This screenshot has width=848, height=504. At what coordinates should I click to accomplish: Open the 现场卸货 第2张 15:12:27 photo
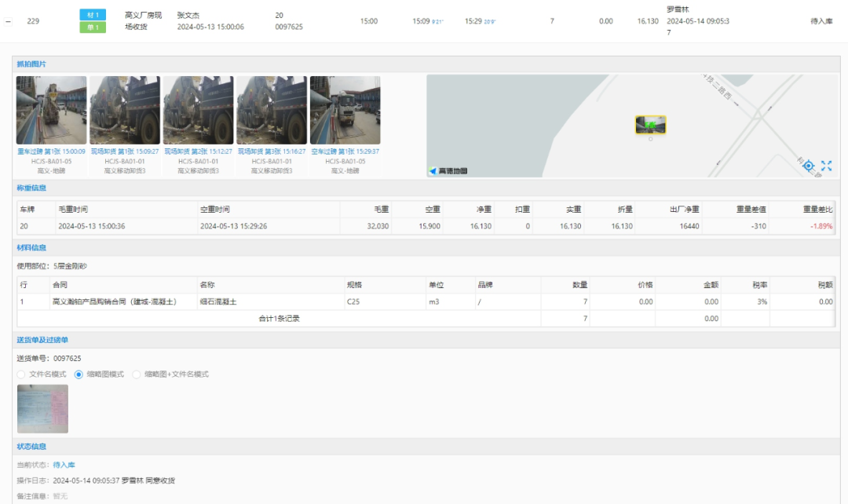[x=198, y=110]
